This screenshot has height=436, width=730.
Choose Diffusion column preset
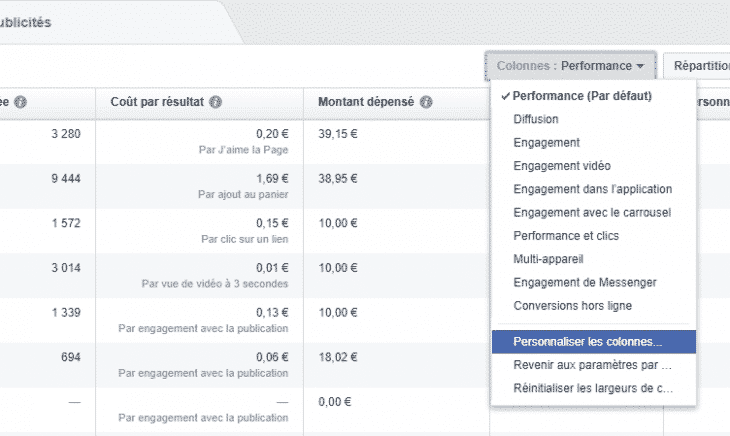536,119
